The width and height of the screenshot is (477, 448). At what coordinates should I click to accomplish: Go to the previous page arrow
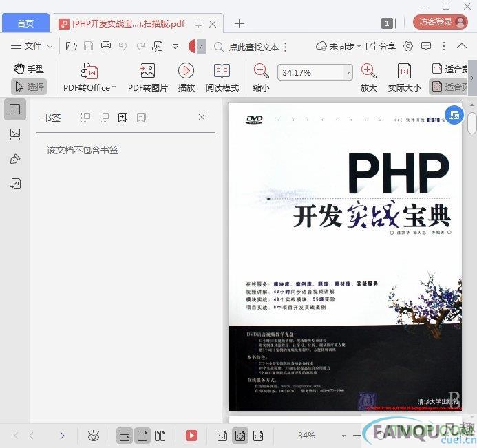(31, 436)
